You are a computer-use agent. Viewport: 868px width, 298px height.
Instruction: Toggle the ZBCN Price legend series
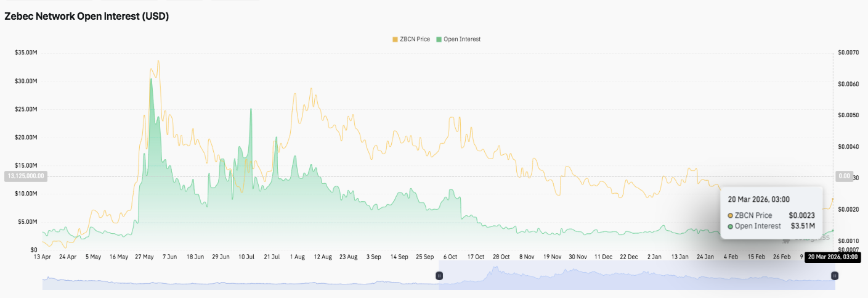[x=413, y=39]
